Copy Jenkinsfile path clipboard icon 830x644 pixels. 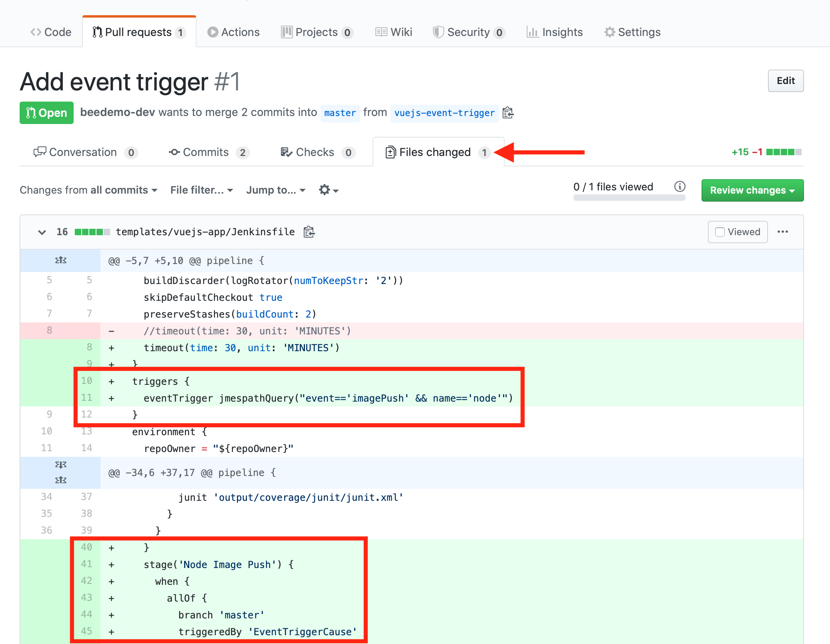(309, 232)
